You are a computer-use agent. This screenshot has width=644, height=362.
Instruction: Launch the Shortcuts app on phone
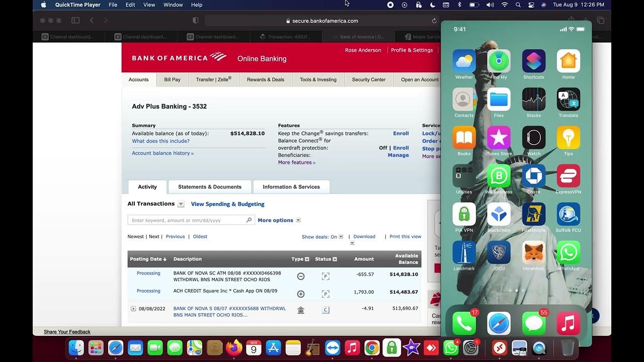(533, 61)
